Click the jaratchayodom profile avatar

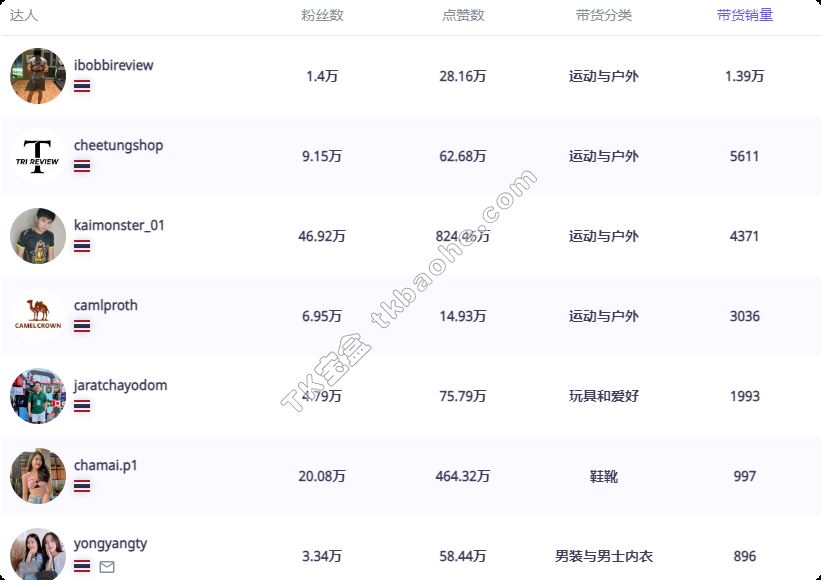(38, 396)
